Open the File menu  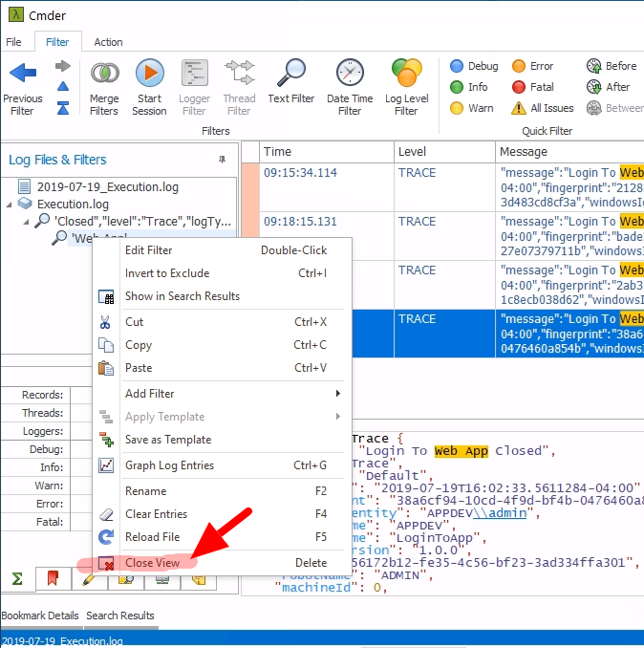[13, 42]
